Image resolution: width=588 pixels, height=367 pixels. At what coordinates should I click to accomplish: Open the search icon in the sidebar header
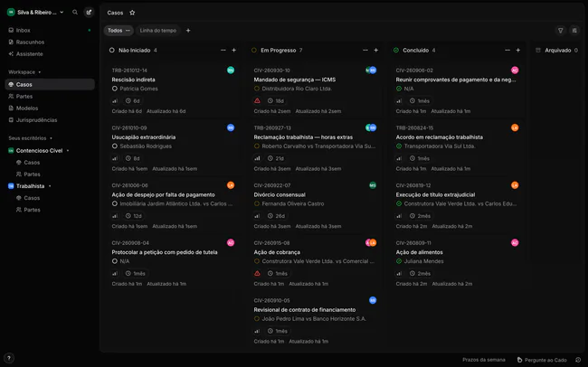[75, 13]
